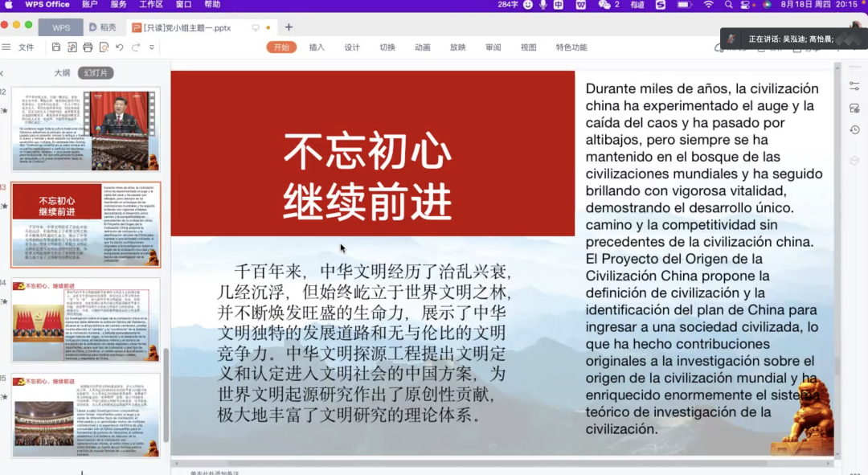Toggle the muted microphone in meeting overlay

pos(731,39)
